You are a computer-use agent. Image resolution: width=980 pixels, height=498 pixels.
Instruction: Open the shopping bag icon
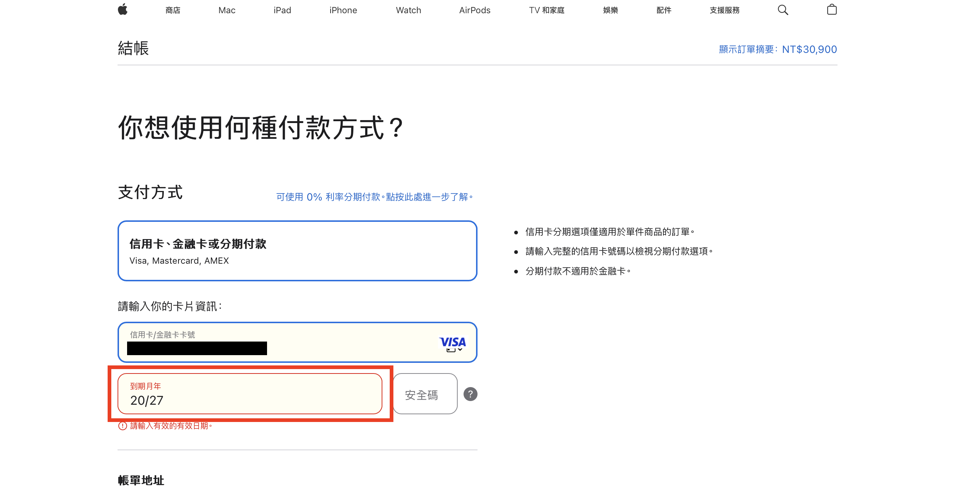(832, 10)
